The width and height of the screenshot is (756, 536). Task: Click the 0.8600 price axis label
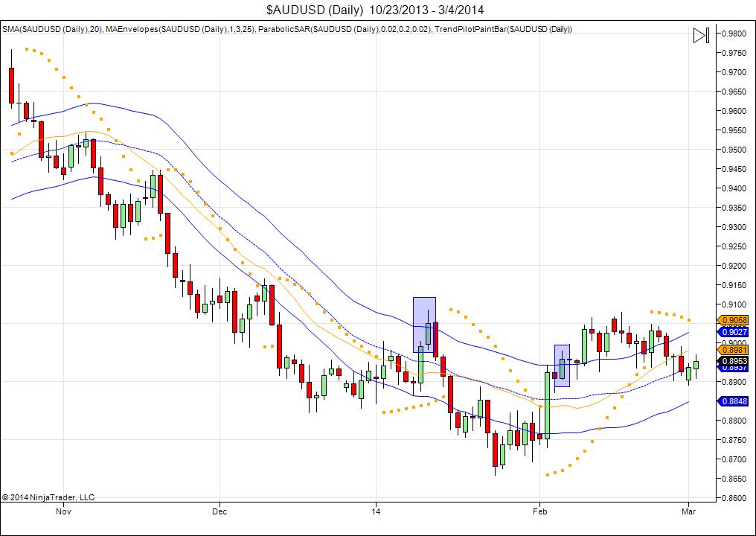coord(734,498)
